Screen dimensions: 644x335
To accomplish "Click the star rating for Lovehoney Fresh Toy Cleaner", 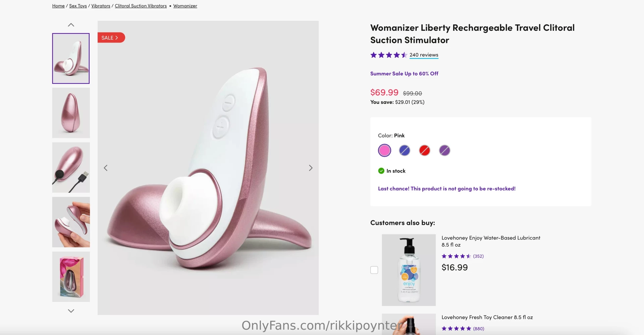I will [x=456, y=329].
